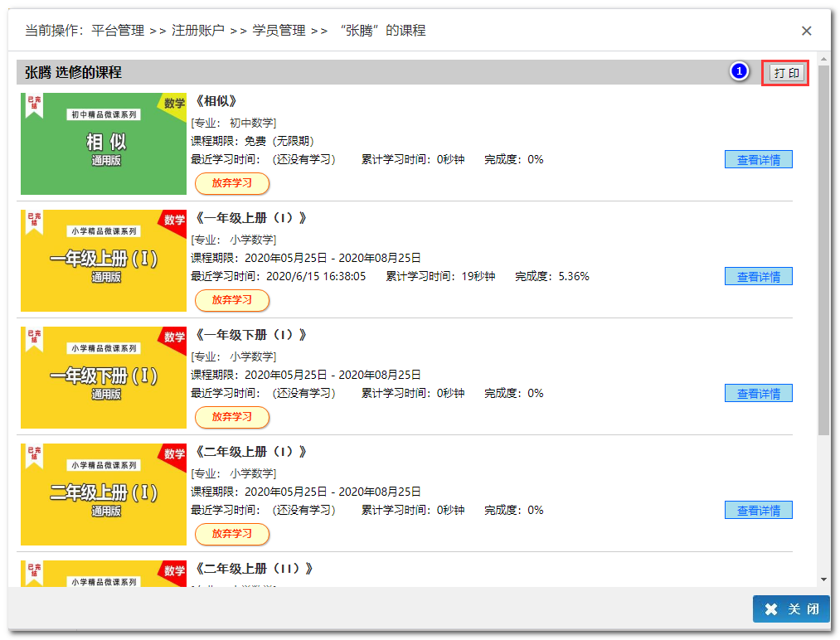Open 查看详情 for the 相似 course
The height and width of the screenshot is (640, 840).
[758, 160]
